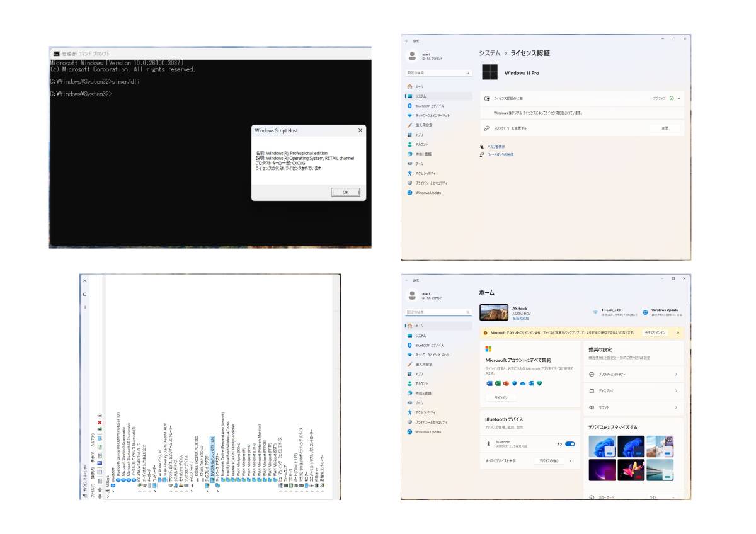Viewport: 756px width, 534px height.
Task: Turn off the Bluetooth toggle switch
Action: 570,444
